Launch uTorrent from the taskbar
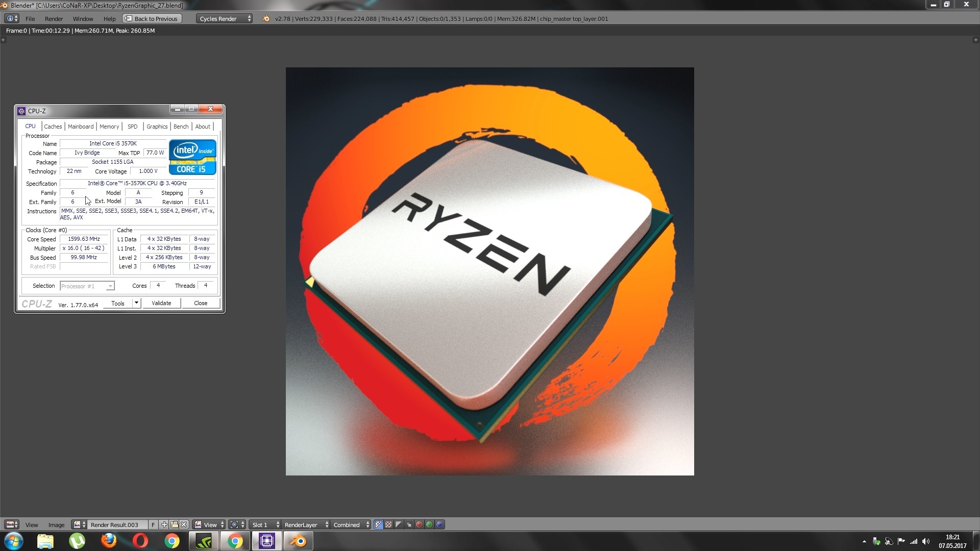The width and height of the screenshot is (980, 551). tap(77, 541)
